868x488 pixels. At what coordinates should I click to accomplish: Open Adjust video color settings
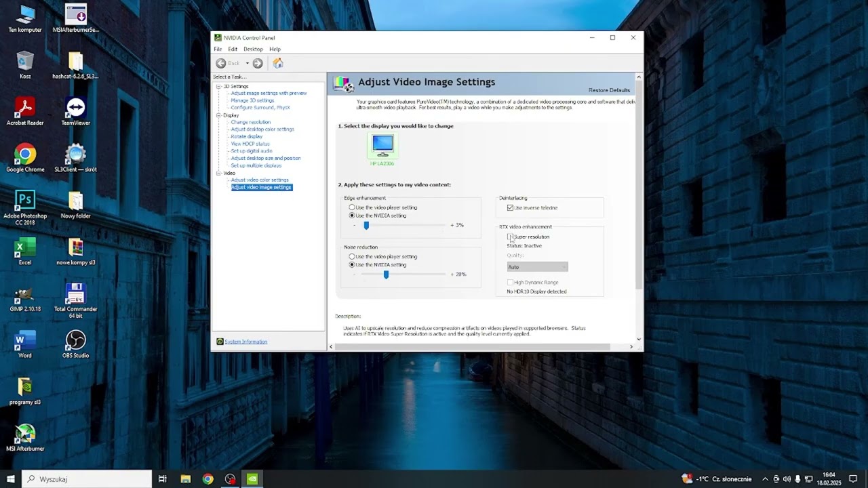pyautogui.click(x=260, y=180)
